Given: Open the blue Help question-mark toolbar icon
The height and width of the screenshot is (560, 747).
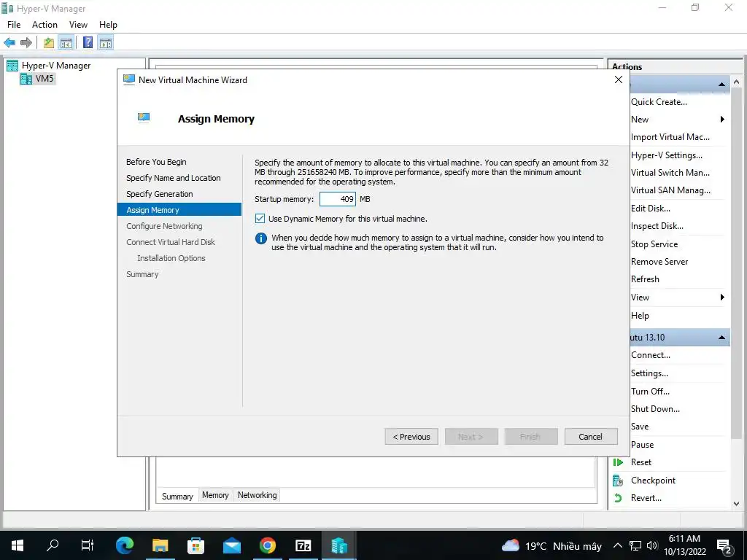Looking at the screenshot, I should pyautogui.click(x=88, y=43).
